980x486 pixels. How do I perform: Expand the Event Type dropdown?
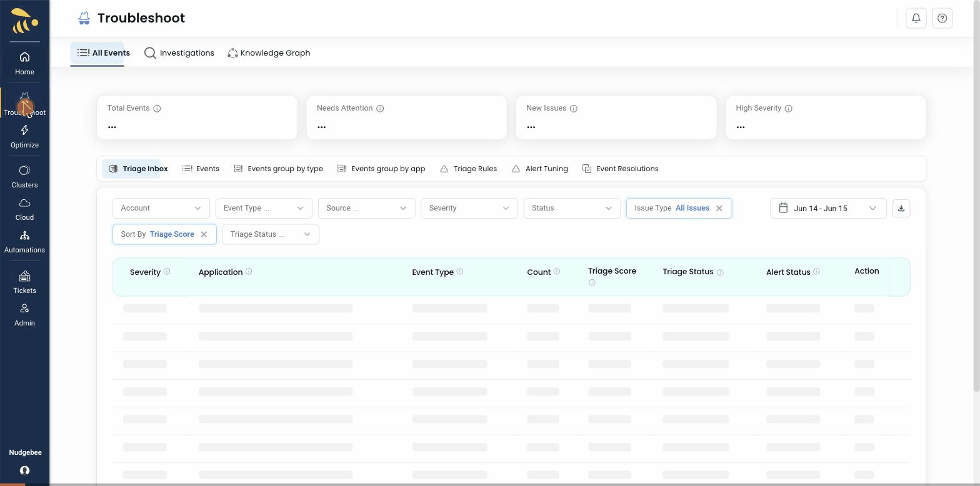(x=264, y=208)
